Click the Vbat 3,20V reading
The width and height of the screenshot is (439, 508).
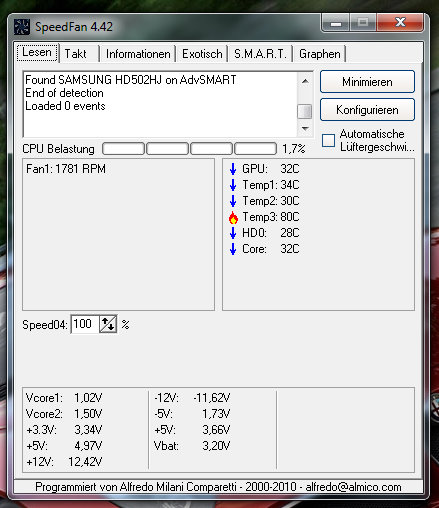click(192, 446)
